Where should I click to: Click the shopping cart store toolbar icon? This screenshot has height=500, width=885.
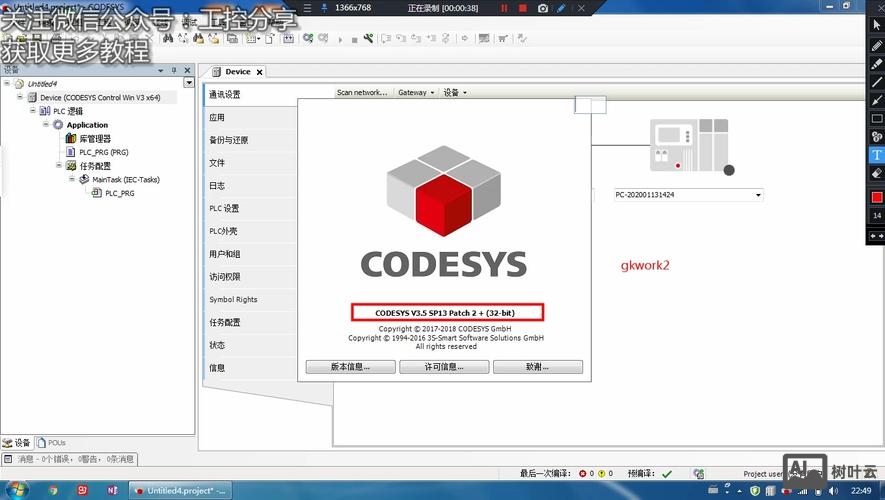click(502, 38)
